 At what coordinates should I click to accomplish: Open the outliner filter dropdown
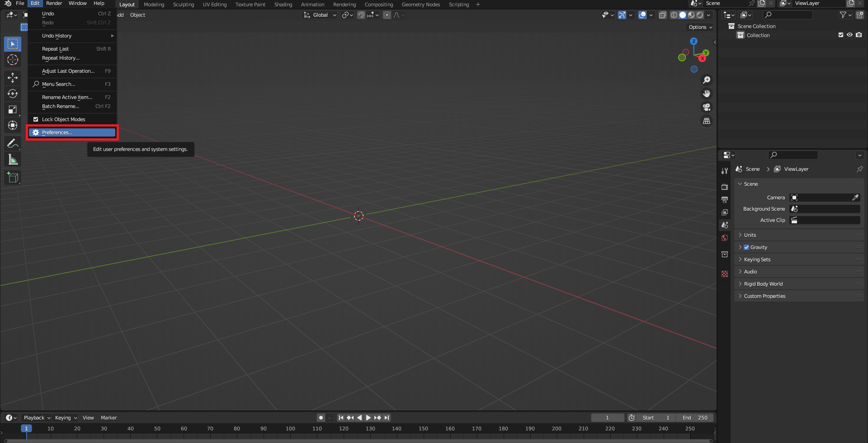tap(845, 15)
